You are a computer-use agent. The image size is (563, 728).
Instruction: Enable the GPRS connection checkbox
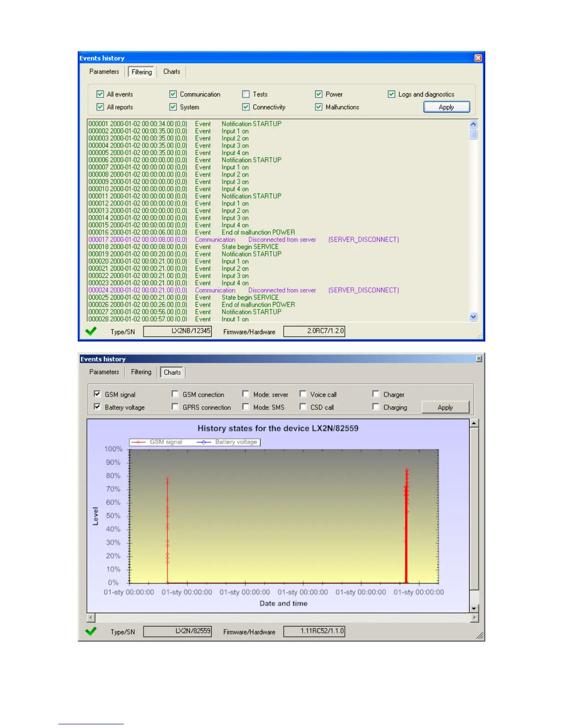(x=175, y=407)
